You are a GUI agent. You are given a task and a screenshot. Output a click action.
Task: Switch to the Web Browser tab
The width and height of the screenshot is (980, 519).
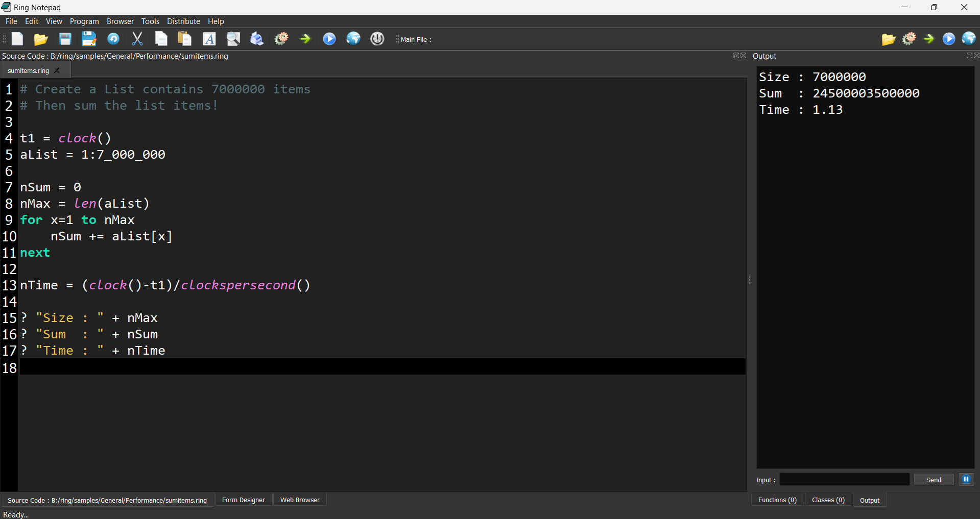pos(300,500)
